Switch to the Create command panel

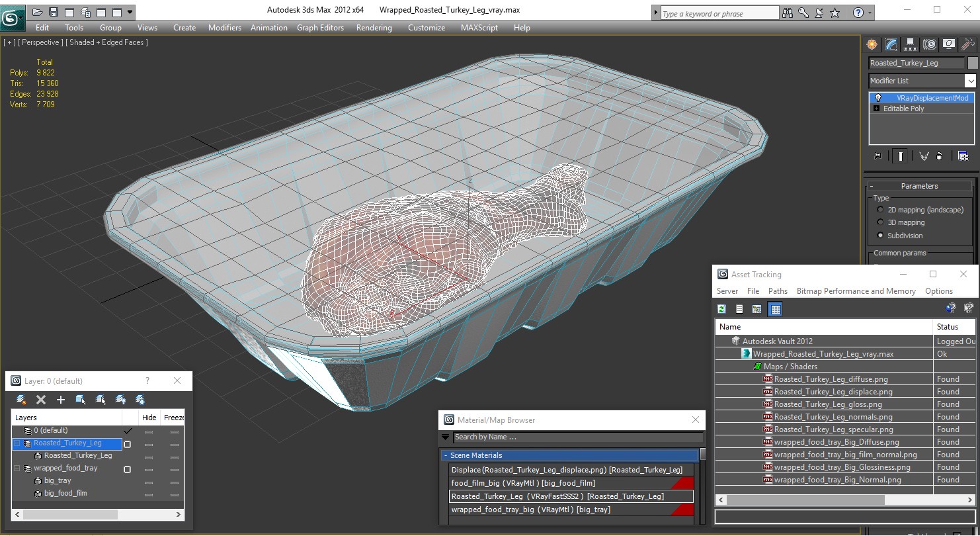[x=872, y=44]
